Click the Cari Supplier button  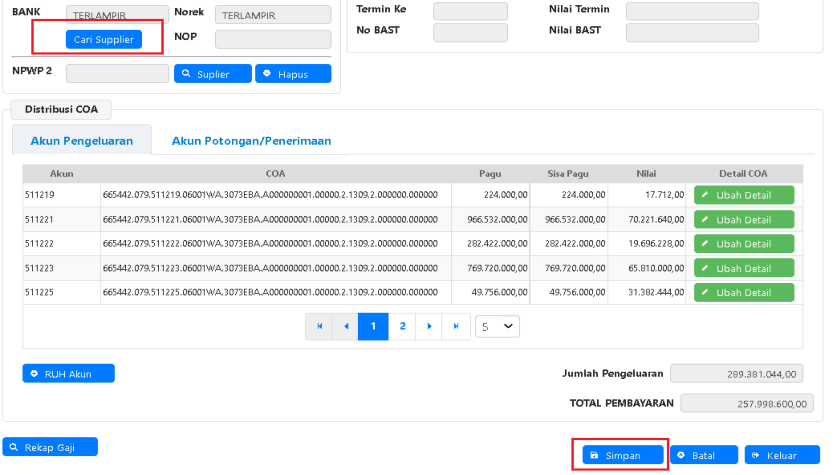pos(103,39)
